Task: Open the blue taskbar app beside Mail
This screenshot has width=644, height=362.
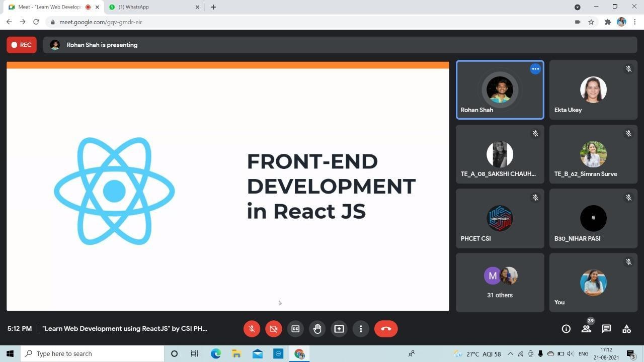Action: [x=278, y=354]
